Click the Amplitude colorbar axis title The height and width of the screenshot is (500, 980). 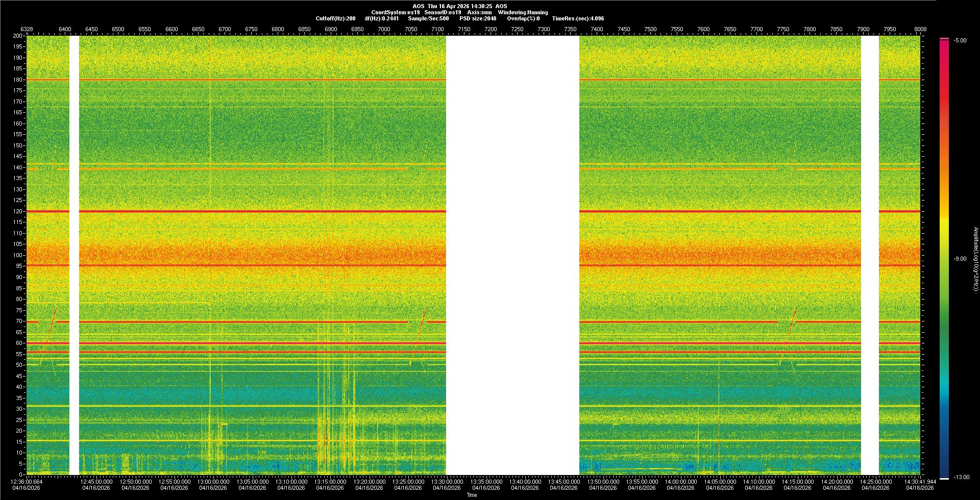(975, 259)
